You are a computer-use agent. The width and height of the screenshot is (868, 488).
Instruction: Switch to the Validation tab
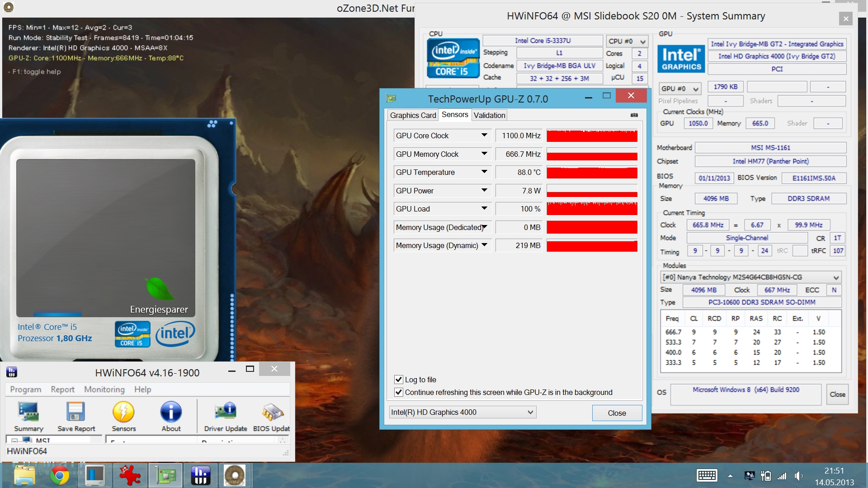(x=489, y=115)
